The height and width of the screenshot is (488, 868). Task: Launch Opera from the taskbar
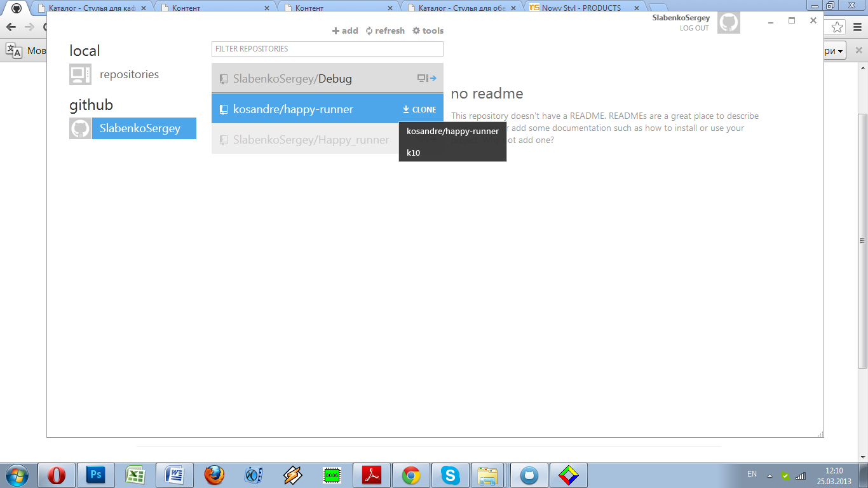point(57,475)
